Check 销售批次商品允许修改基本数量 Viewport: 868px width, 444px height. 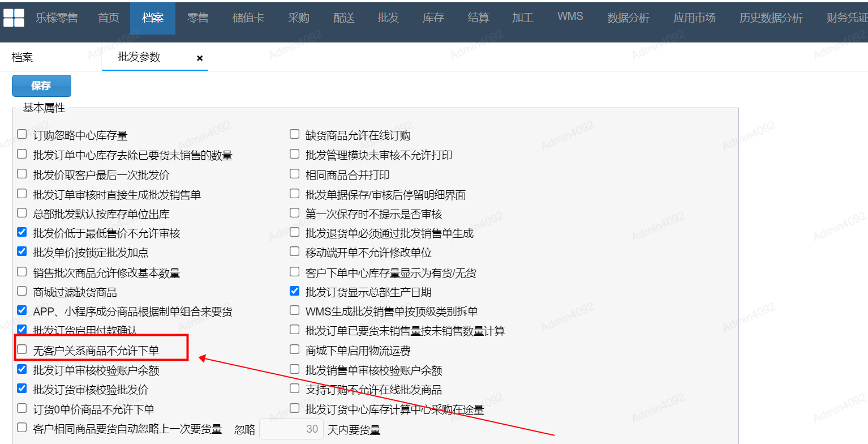point(22,272)
